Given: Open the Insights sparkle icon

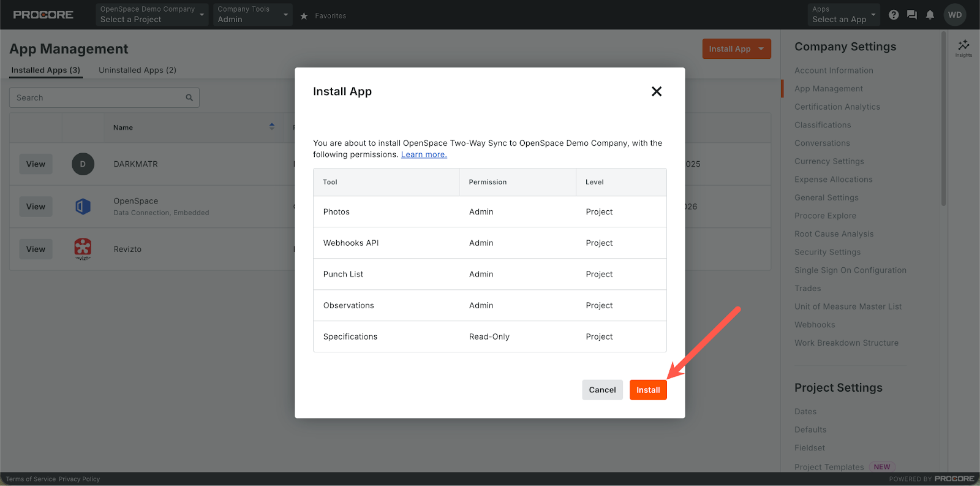Looking at the screenshot, I should point(963,47).
